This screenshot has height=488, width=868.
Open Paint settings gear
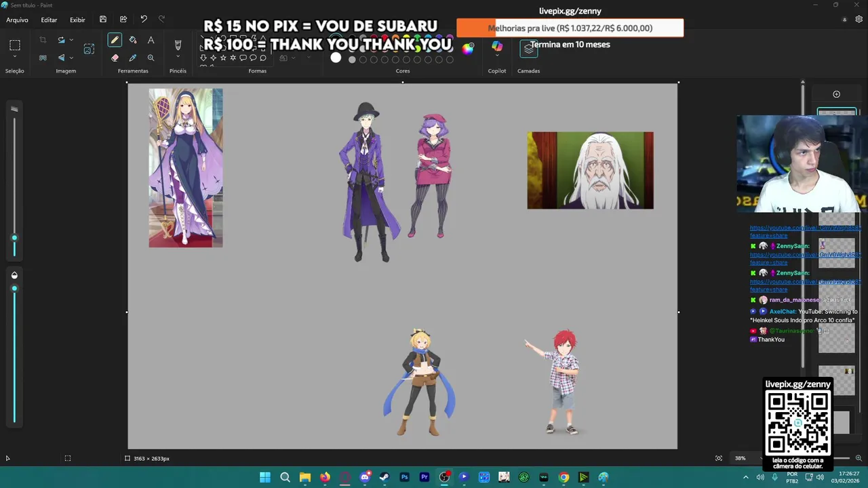click(859, 20)
